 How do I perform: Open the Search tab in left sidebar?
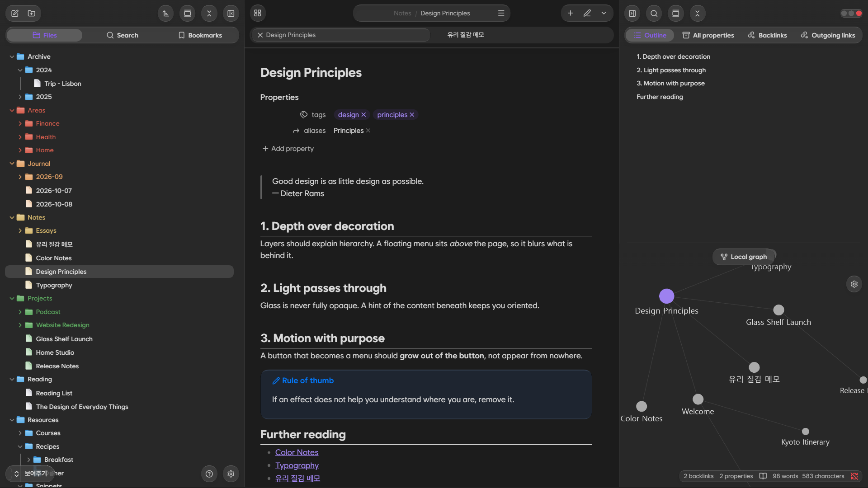pos(122,35)
